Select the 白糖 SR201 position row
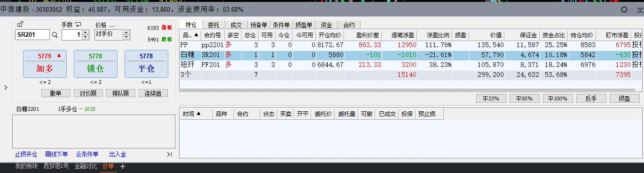Viewport: 644px width, 173px height. [x=410, y=55]
